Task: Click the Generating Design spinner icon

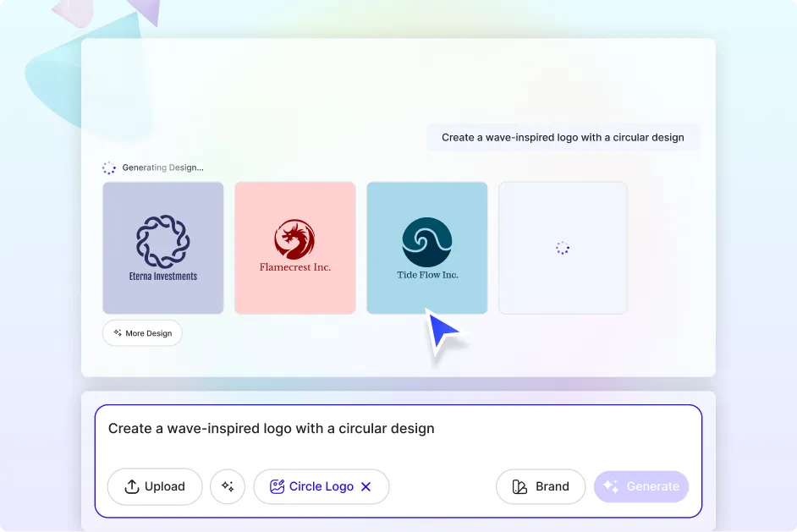Action: tap(109, 167)
